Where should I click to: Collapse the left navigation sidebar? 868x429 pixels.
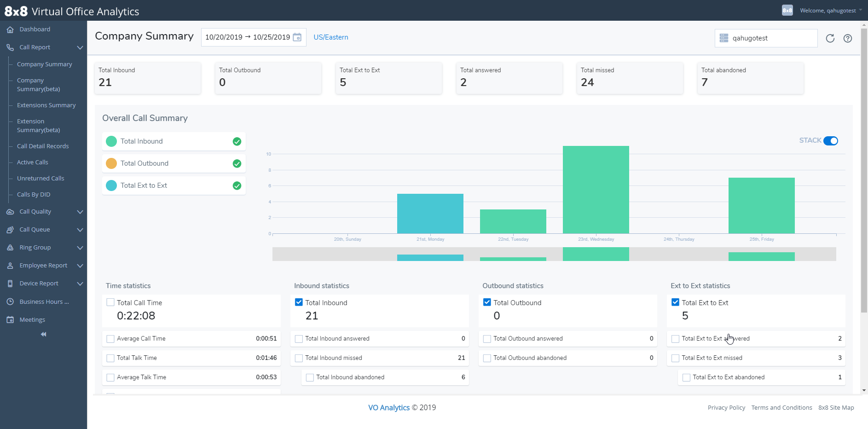(x=43, y=334)
